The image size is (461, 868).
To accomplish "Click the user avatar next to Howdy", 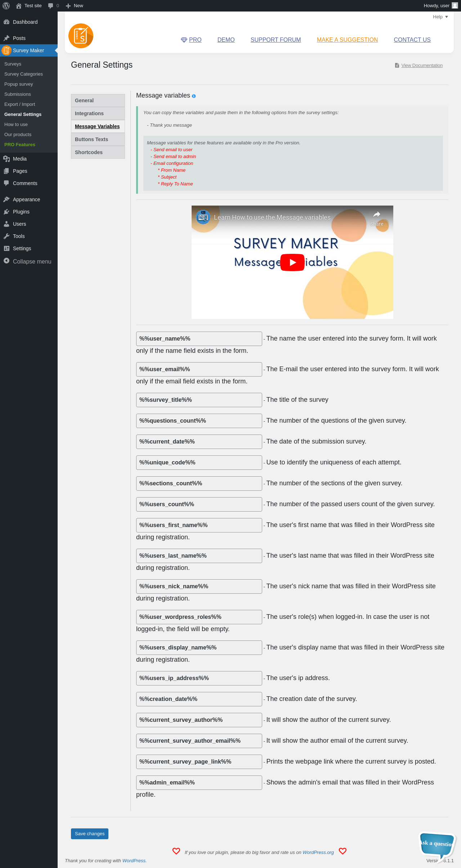I will [455, 6].
